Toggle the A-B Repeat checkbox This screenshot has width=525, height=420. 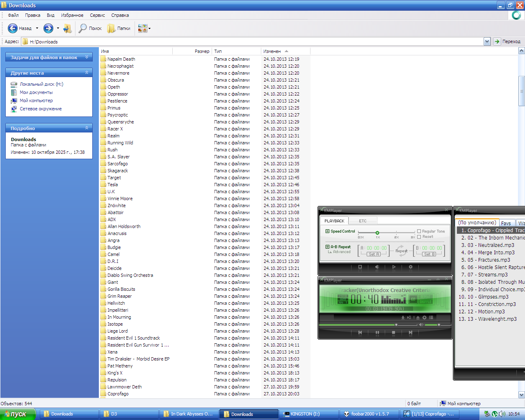tap(327, 247)
